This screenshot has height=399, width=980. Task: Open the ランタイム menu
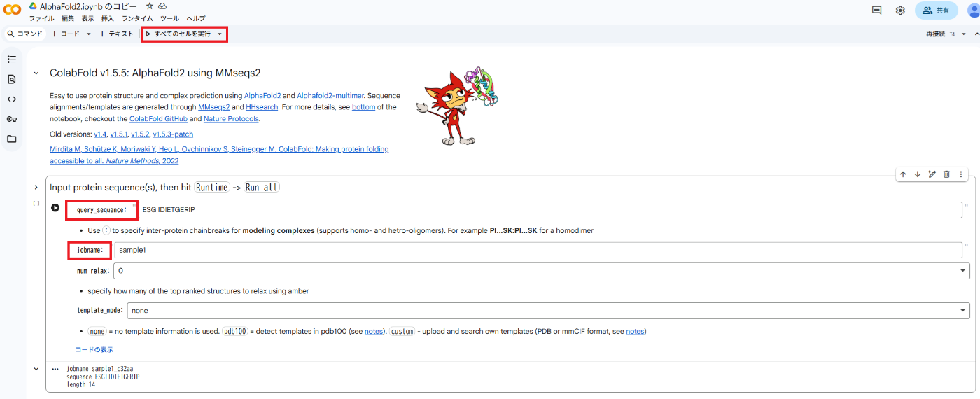pos(138,18)
